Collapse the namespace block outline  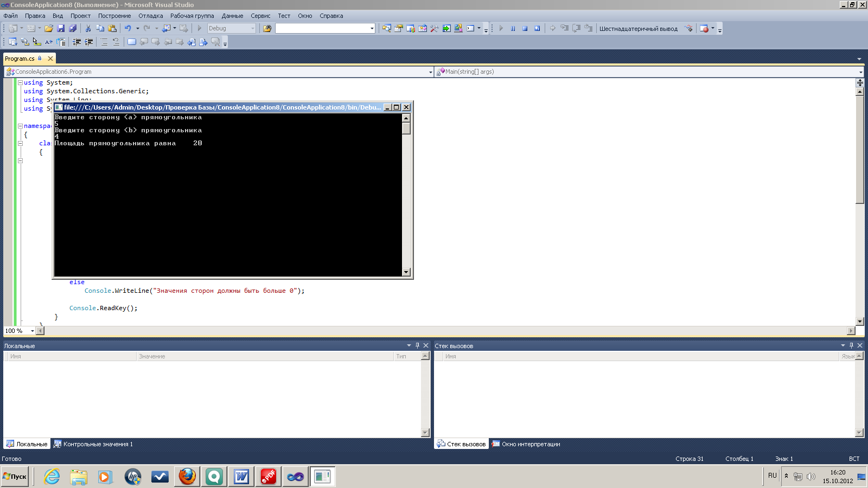click(x=20, y=126)
